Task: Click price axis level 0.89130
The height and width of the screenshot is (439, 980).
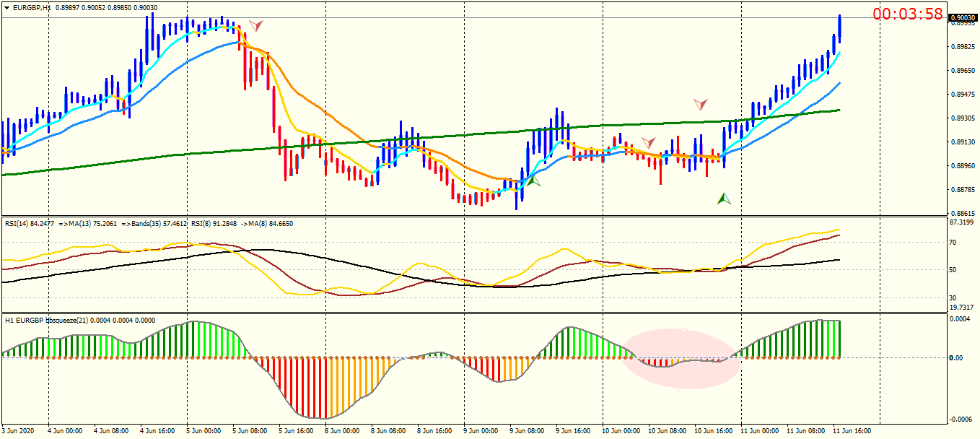Action: pos(963,142)
